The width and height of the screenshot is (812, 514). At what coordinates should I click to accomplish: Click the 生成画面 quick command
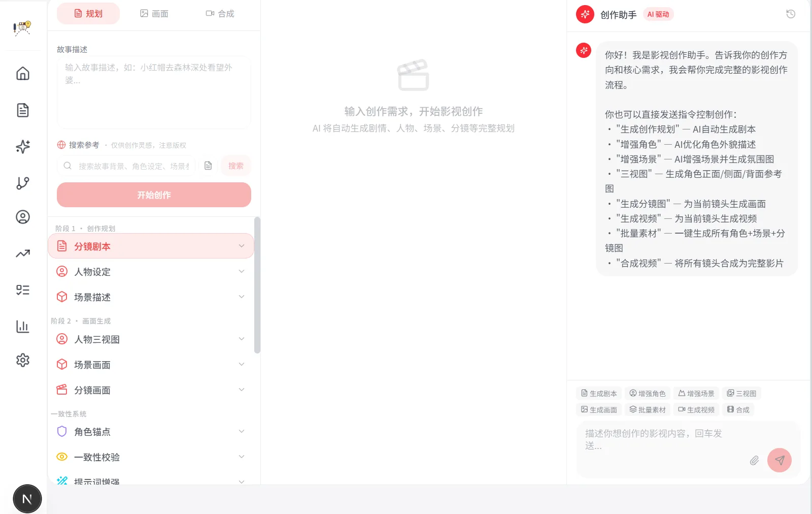click(x=599, y=410)
